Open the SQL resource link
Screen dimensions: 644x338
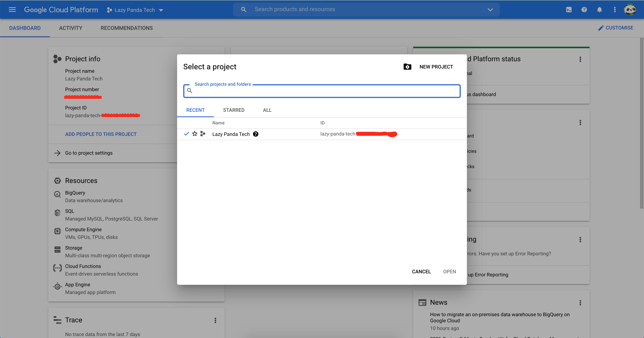pyautogui.click(x=70, y=211)
